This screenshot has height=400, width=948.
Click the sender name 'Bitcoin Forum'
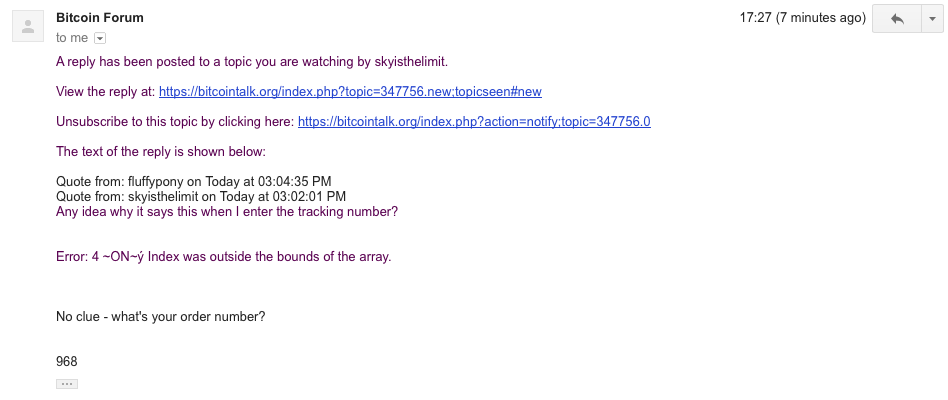pos(100,18)
